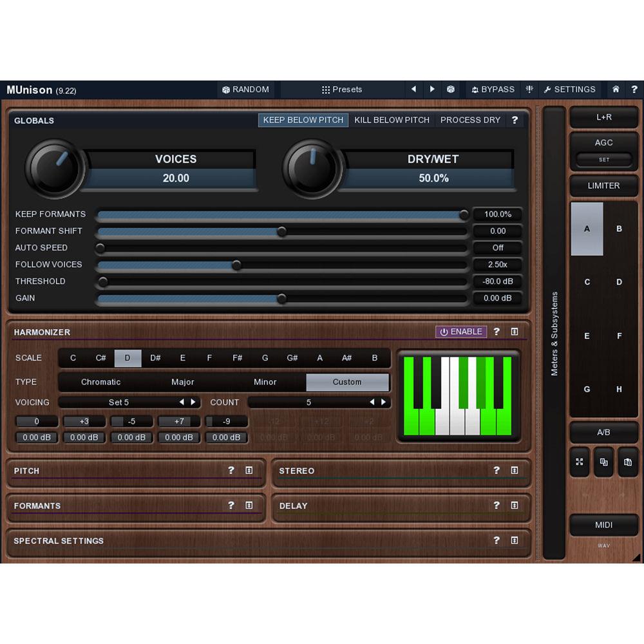Click the home icon in the title bar
This screenshot has width=644, height=644.
click(x=616, y=90)
